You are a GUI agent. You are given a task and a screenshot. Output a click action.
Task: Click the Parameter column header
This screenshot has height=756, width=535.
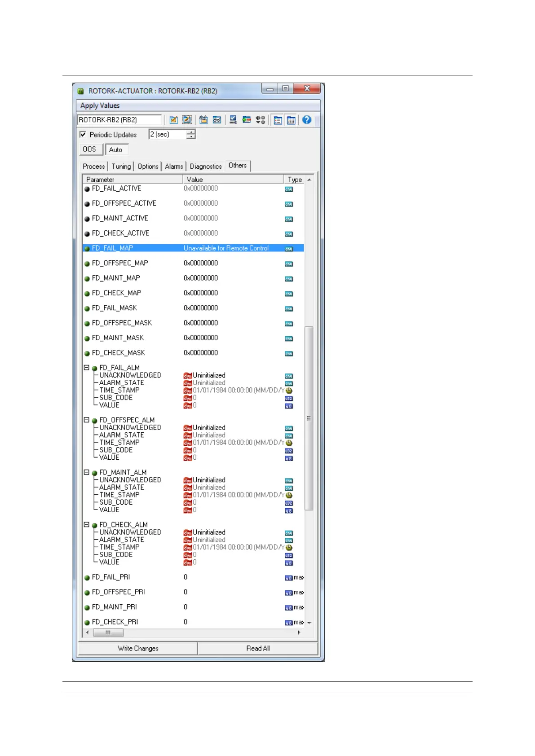[133, 180]
